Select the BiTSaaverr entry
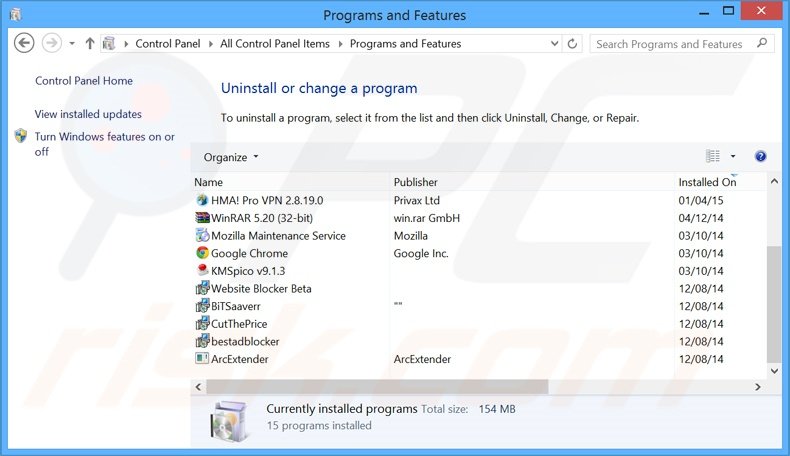This screenshot has height=456, width=790. pyautogui.click(x=236, y=306)
